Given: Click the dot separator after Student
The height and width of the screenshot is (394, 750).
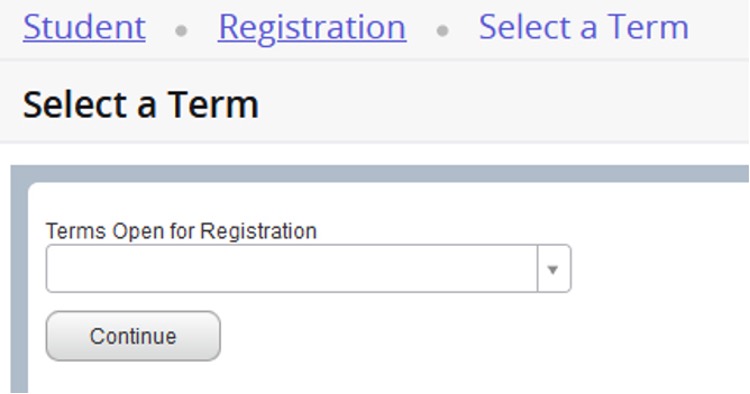Looking at the screenshot, I should (x=181, y=31).
